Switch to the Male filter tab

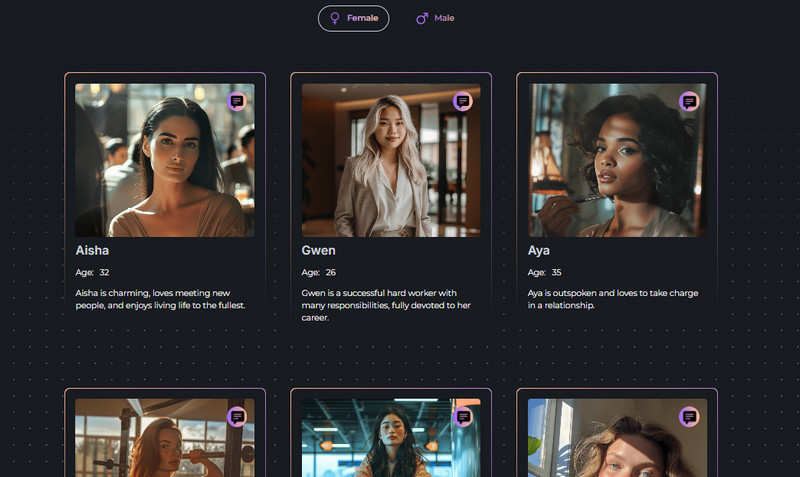(x=435, y=18)
